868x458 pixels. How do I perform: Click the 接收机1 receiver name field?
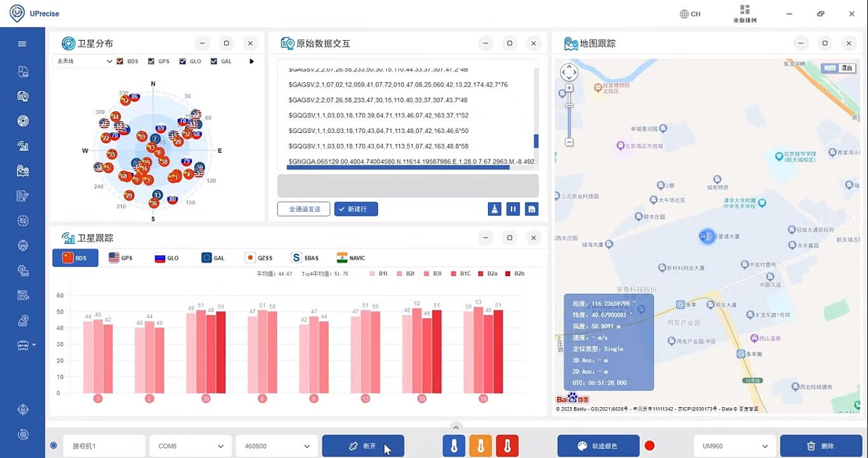[104, 446]
